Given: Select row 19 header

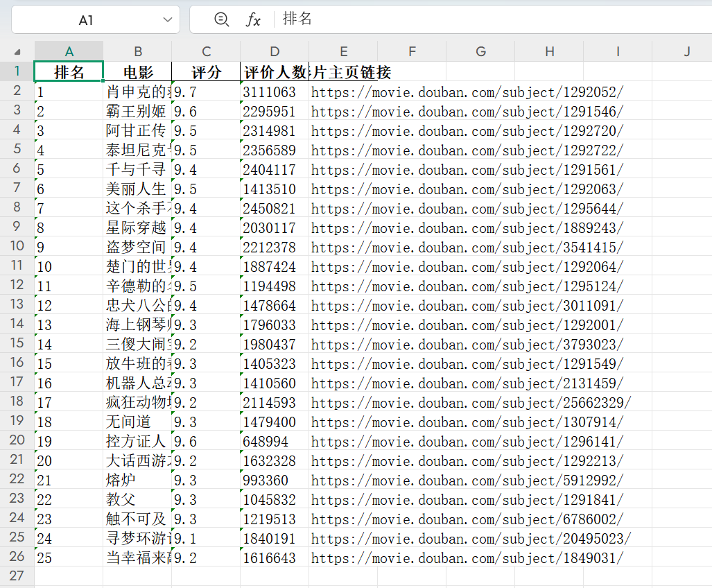Looking at the screenshot, I should pyautogui.click(x=17, y=420).
